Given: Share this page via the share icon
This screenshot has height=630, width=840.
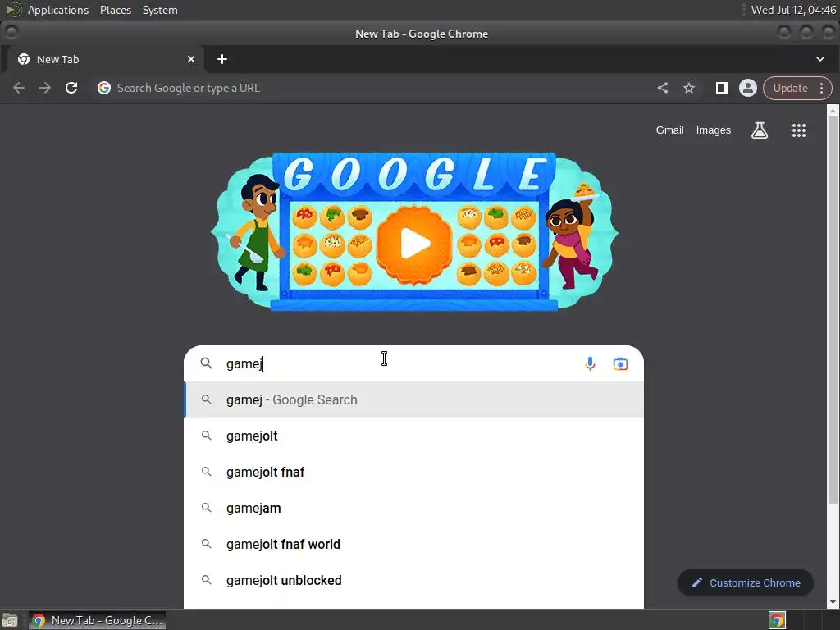Looking at the screenshot, I should [663, 88].
